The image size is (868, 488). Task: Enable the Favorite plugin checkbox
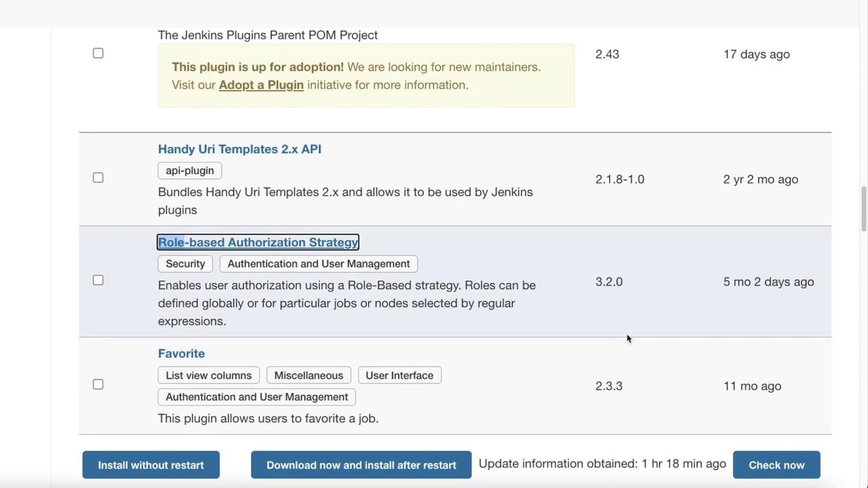[x=98, y=384]
